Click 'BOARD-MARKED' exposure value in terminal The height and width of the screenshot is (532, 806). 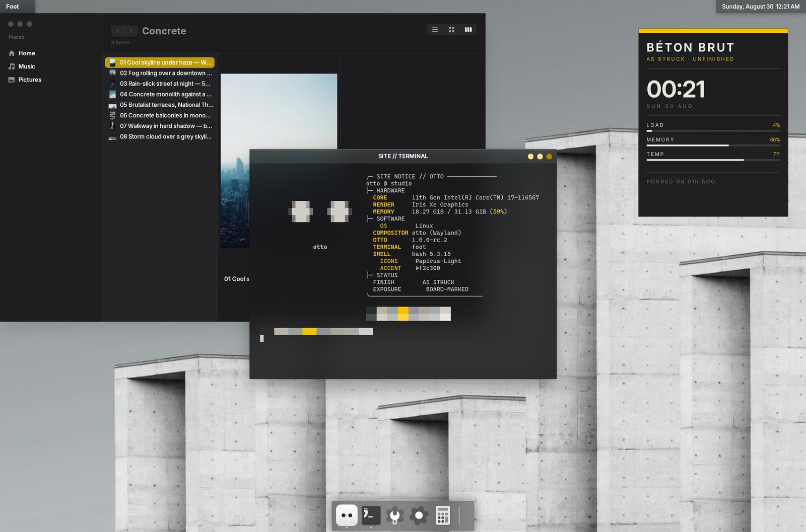pyautogui.click(x=447, y=289)
